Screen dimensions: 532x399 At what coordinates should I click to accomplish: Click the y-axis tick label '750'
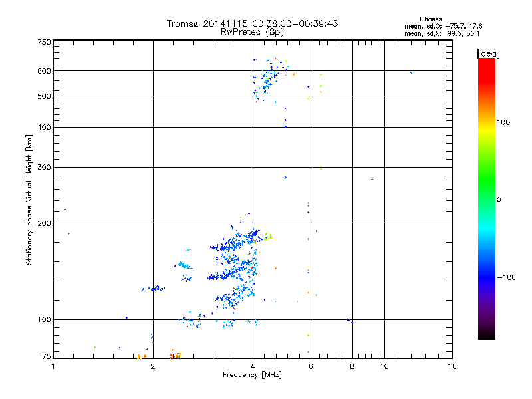(x=44, y=42)
